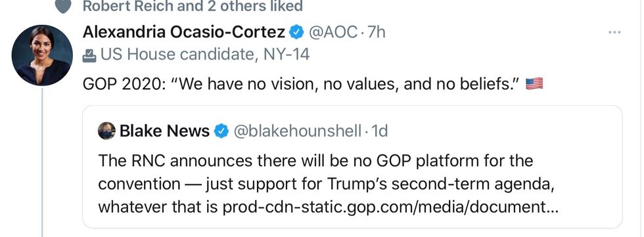
Task: Click the @blakehounshell handle
Action: [298, 131]
